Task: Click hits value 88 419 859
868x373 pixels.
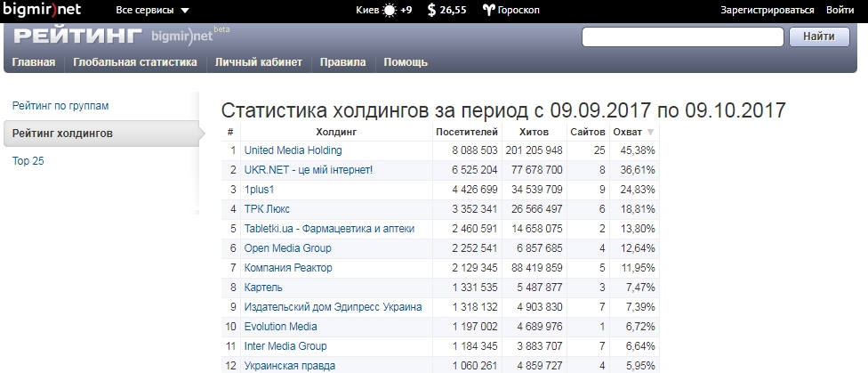Action: (x=537, y=268)
